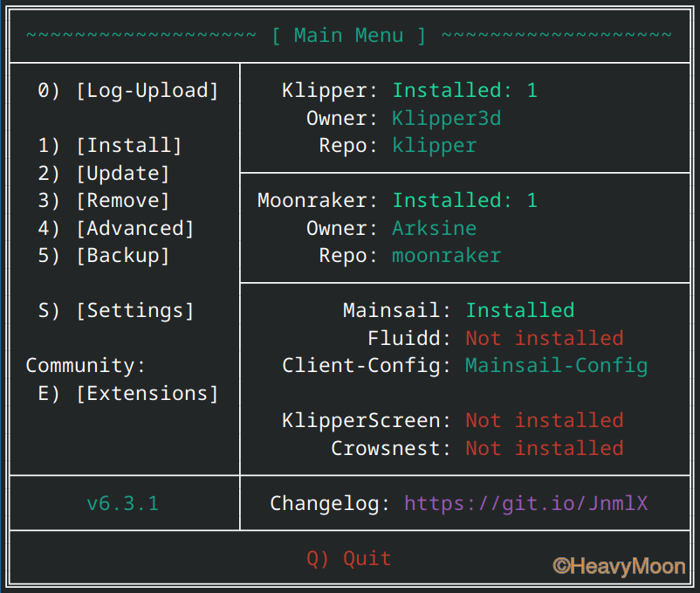Click the Crowsnest Not installed status
Viewport: 700px width, 593px height.
click(x=545, y=448)
